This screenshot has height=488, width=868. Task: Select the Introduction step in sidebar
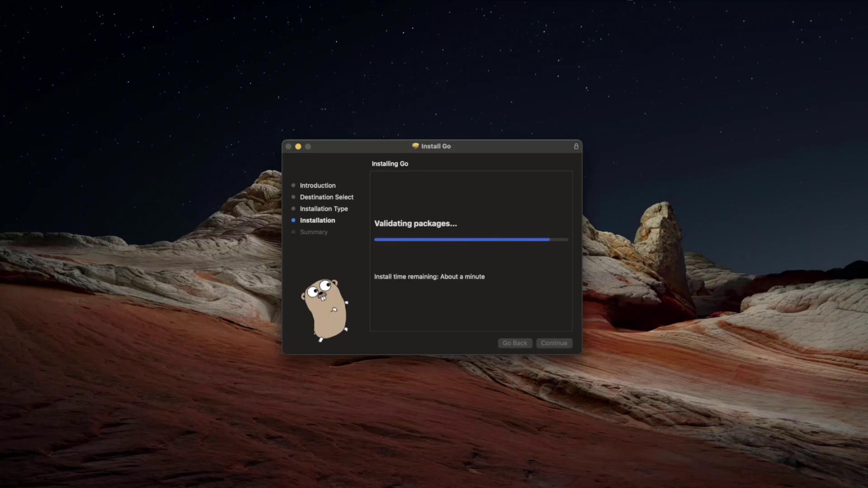click(317, 186)
